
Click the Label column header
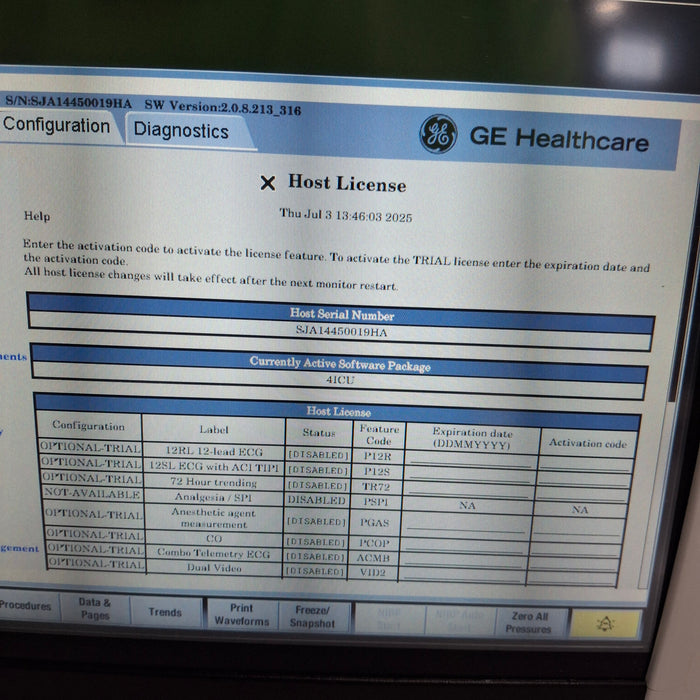[214, 429]
